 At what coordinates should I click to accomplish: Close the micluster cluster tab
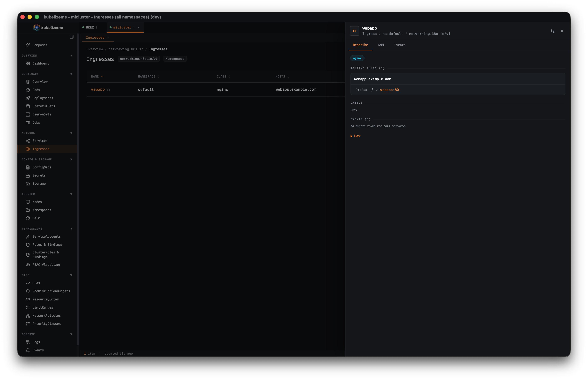tap(138, 27)
